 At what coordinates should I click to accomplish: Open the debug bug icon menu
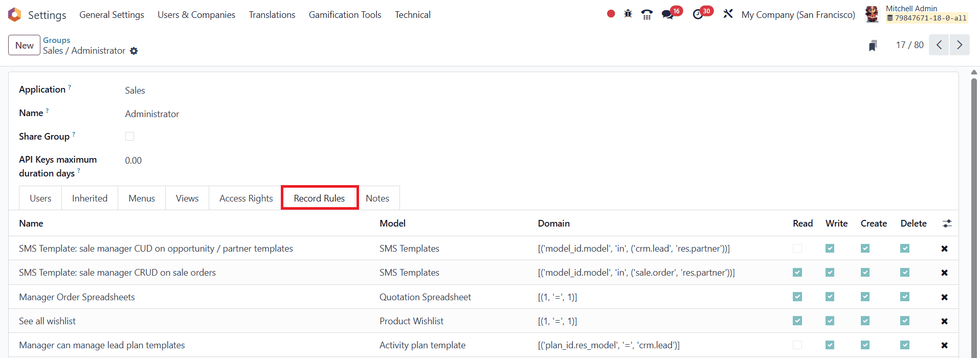point(628,14)
